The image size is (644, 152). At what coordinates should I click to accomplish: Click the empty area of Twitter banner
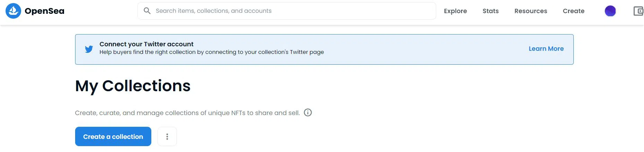(x=415, y=49)
